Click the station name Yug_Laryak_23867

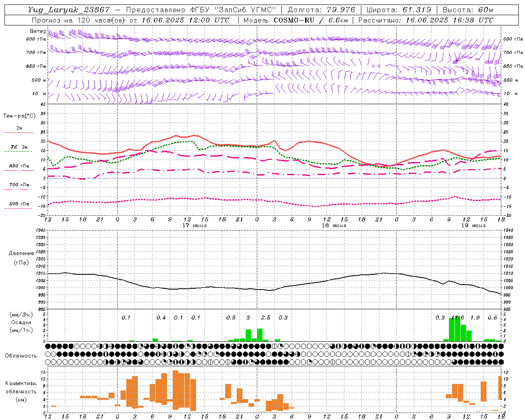(69, 10)
